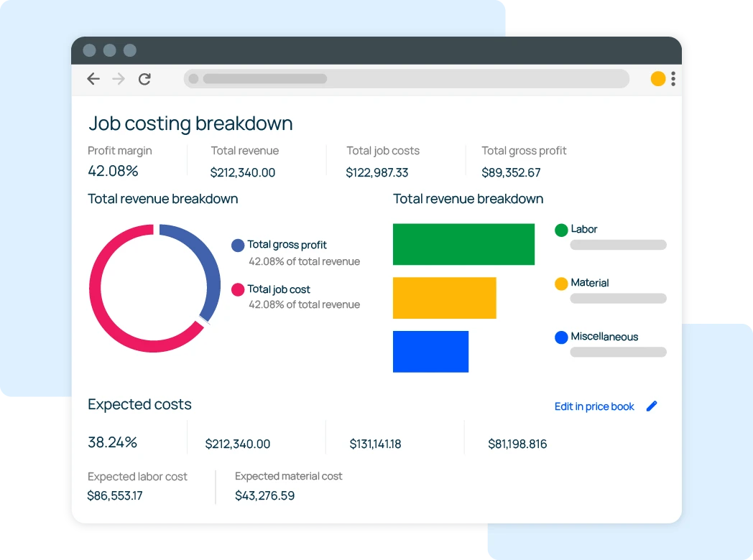
Task: Click the Total job cost legend label
Action: (x=279, y=289)
